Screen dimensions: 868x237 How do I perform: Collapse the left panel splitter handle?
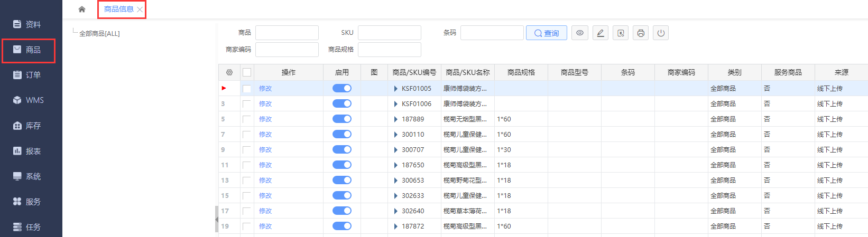(x=217, y=219)
